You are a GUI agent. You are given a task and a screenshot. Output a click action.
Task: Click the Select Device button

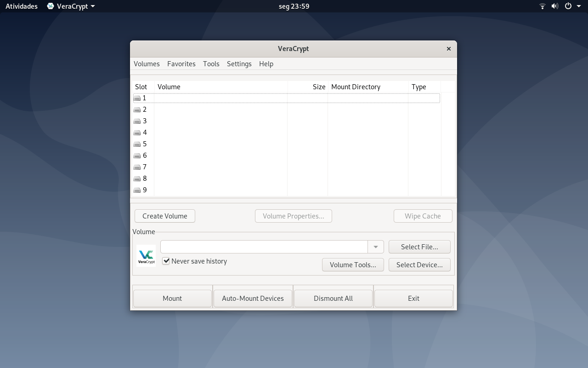[x=419, y=265]
